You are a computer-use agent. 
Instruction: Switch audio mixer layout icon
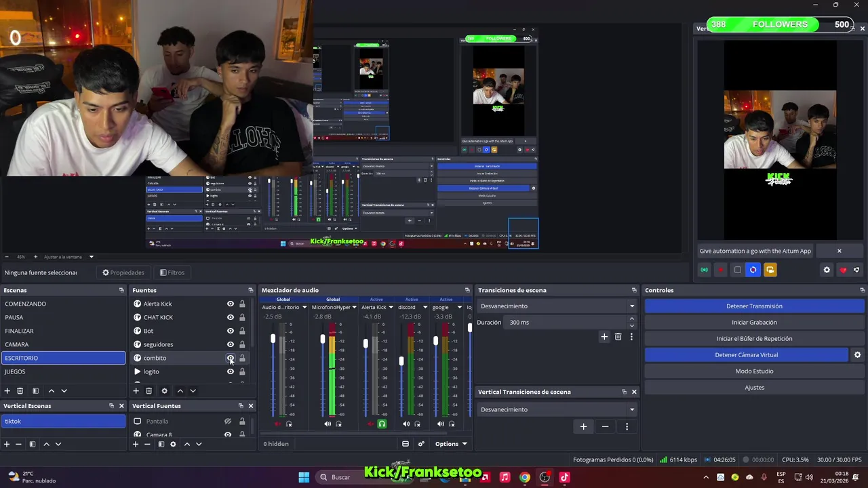(406, 444)
